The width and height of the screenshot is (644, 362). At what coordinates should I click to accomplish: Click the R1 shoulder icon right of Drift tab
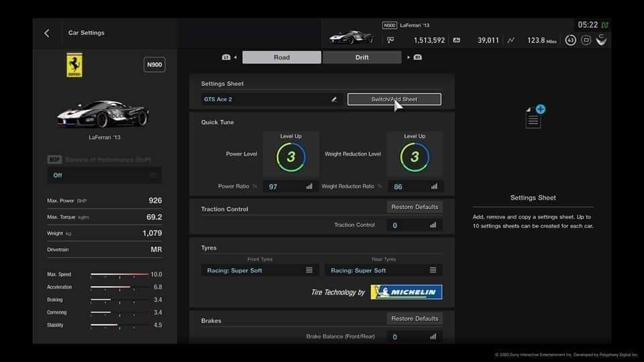pos(418,57)
